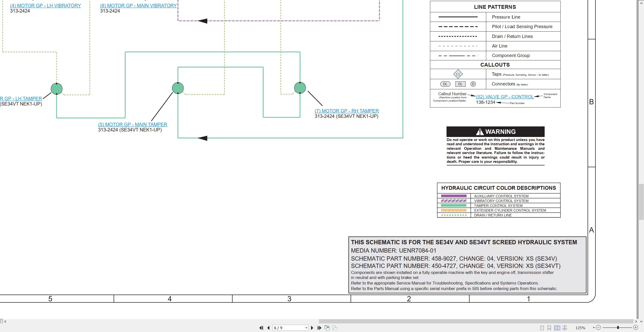The width and height of the screenshot is (644, 332).
Task: Click the circled D connector symbol
Action: tap(473, 84)
